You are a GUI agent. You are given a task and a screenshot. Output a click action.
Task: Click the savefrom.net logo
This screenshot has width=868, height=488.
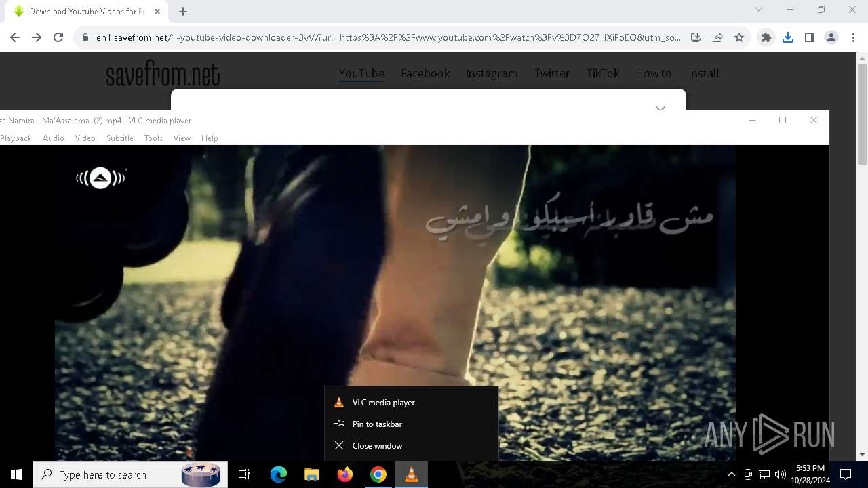163,74
